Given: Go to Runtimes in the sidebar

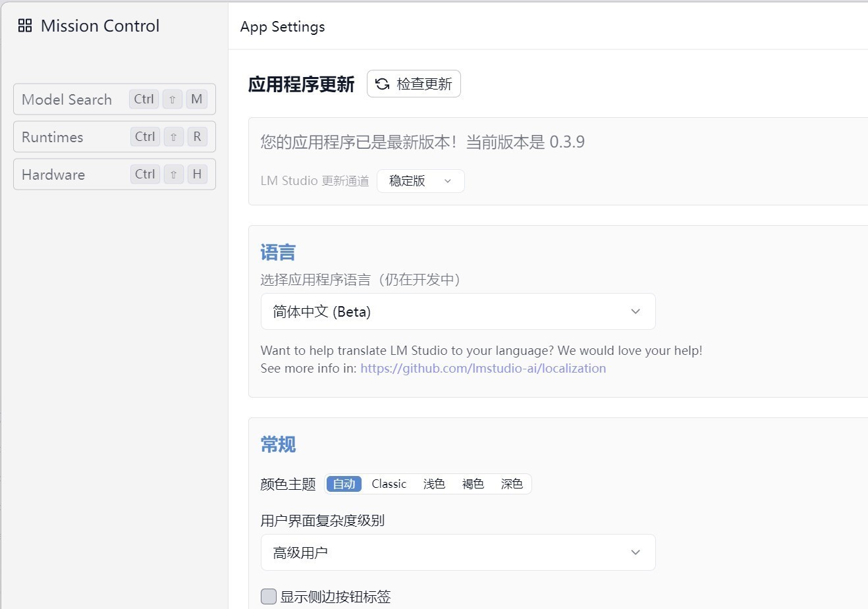Looking at the screenshot, I should click(x=53, y=137).
